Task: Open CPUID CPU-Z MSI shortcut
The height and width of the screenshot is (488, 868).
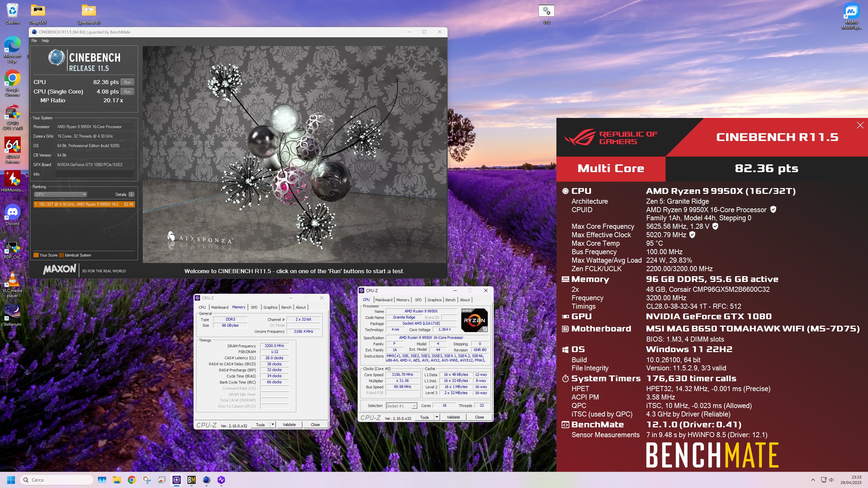Action: 13,117
